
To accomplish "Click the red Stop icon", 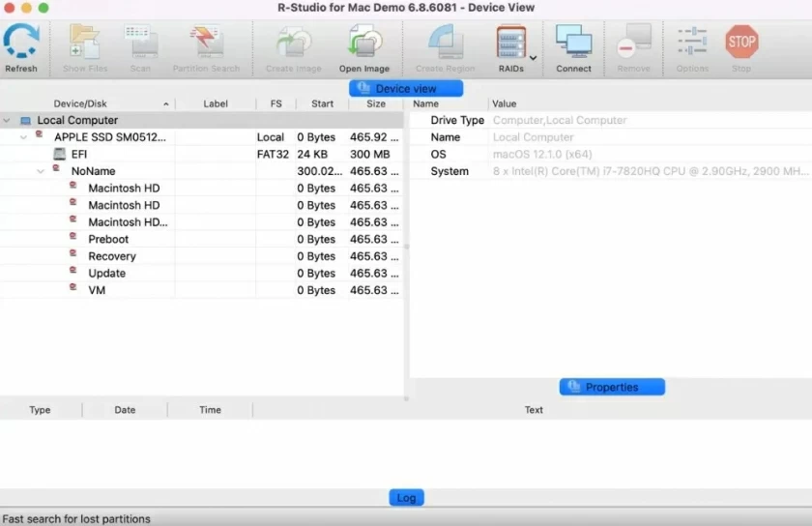I will (x=741, y=42).
